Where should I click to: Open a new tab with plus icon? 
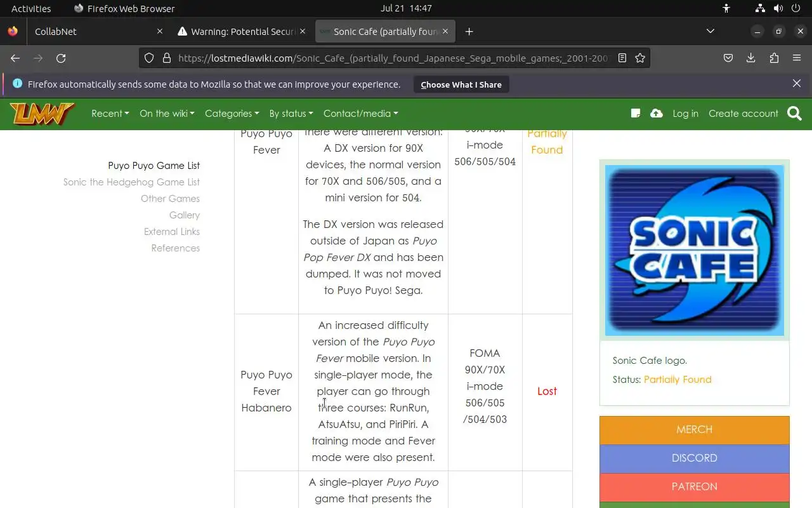[x=469, y=31]
